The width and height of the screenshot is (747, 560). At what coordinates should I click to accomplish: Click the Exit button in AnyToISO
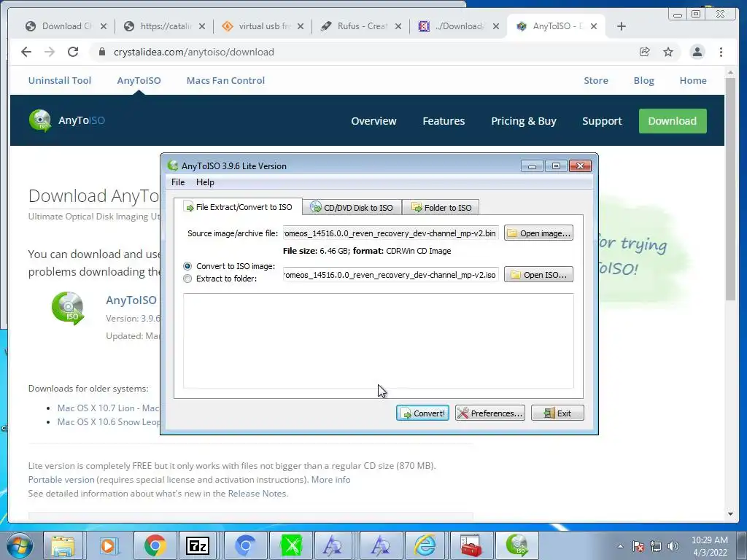coord(557,413)
